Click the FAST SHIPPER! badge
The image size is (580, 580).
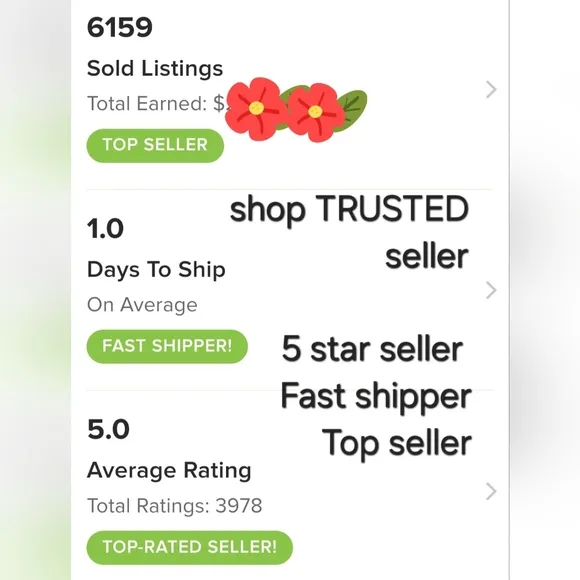point(167,346)
